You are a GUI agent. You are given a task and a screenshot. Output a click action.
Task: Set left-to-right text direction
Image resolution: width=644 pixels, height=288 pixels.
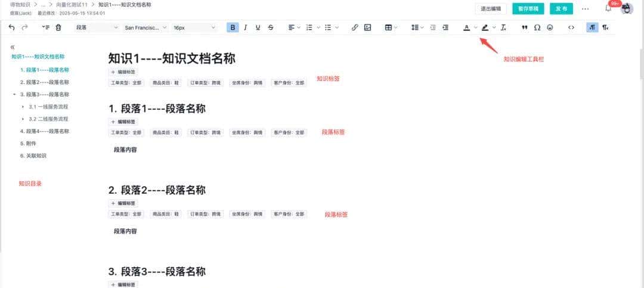592,27
